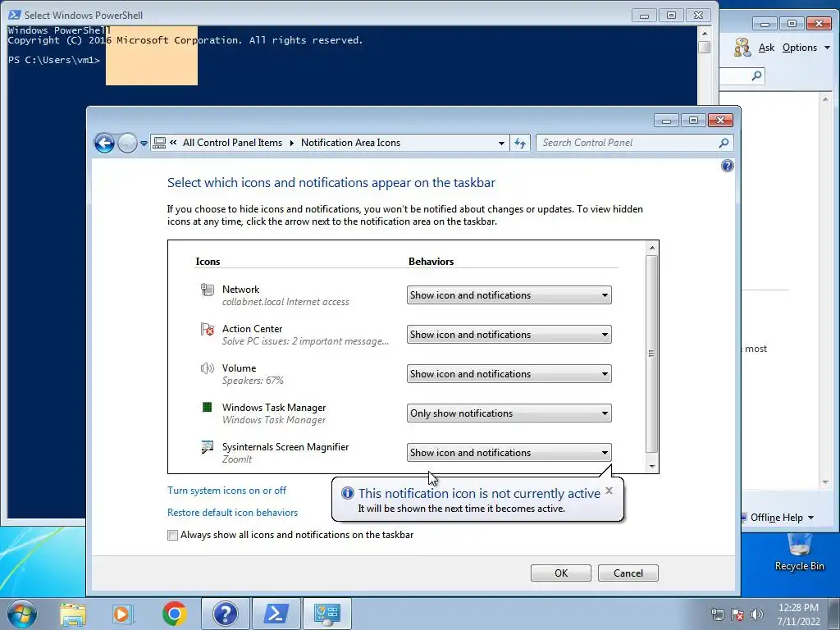The height and width of the screenshot is (630, 840).
Task: Open the Options menu in Help window
Action: pos(806,48)
